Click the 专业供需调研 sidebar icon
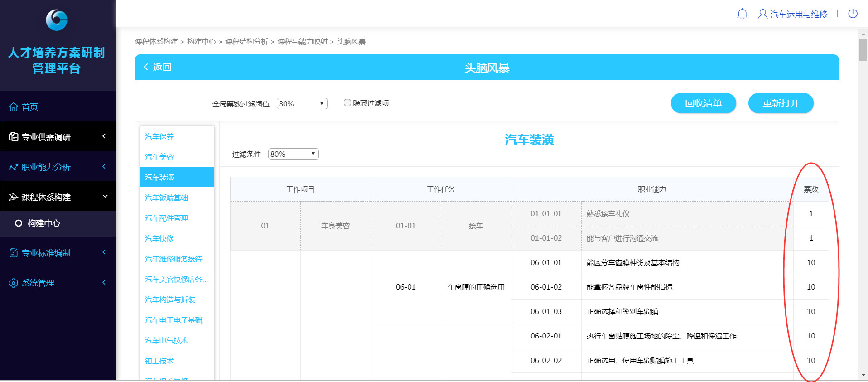Screen dimensions: 868x382 pos(14,137)
